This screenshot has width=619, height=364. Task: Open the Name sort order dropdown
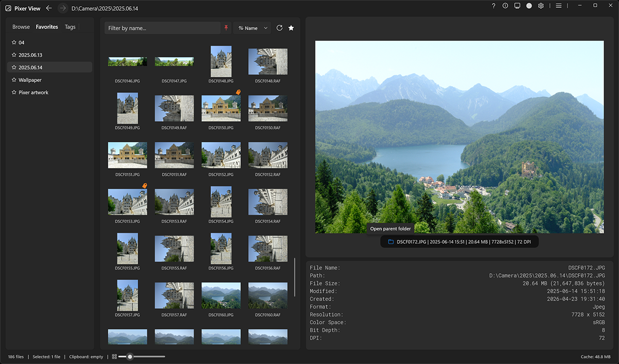tap(252, 28)
